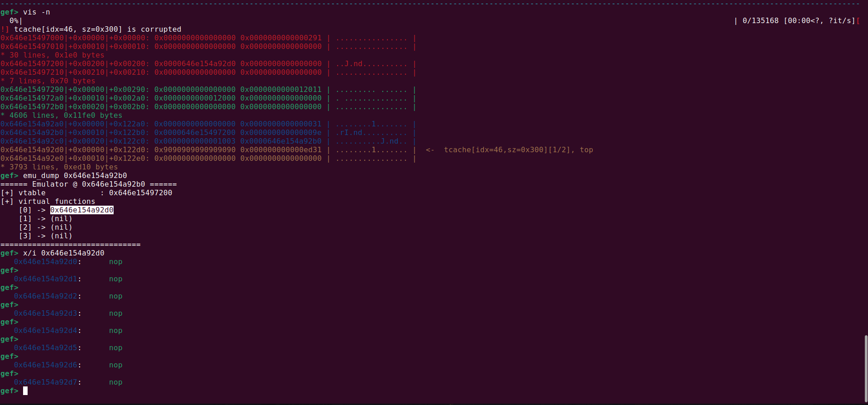
Task: Click the '[2] -> (nil)' entry
Action: click(46, 227)
